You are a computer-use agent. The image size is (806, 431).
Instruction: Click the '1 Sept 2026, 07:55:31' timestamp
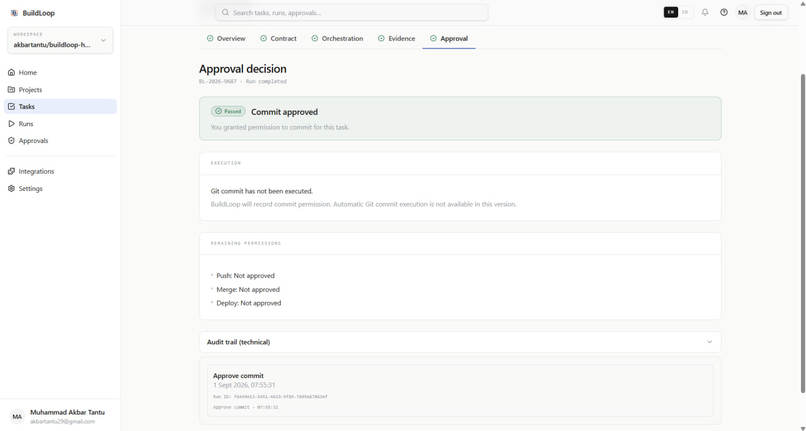244,385
